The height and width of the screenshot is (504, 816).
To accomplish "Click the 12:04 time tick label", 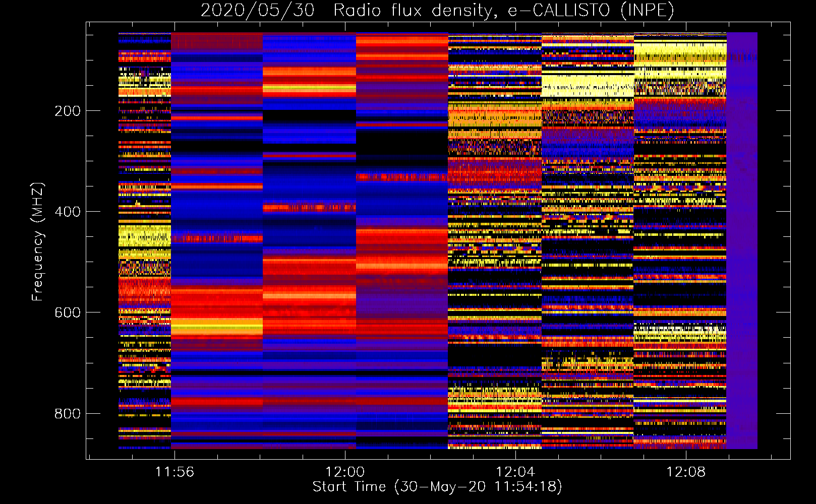I will click(x=515, y=472).
